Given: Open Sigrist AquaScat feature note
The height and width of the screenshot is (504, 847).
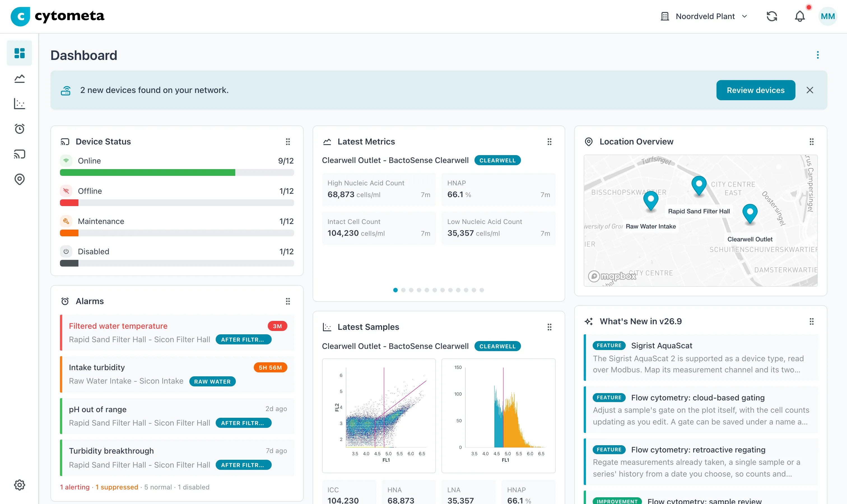Looking at the screenshot, I should pos(701,357).
